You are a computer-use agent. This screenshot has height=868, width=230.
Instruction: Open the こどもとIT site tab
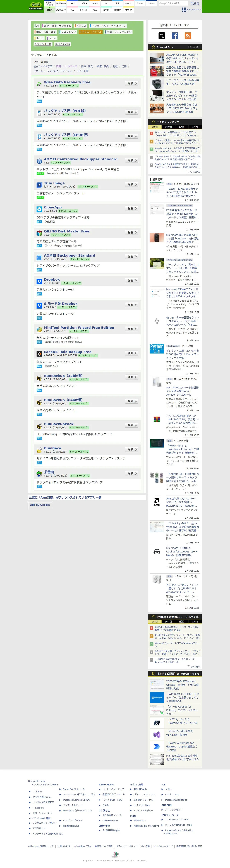pos(61,10)
